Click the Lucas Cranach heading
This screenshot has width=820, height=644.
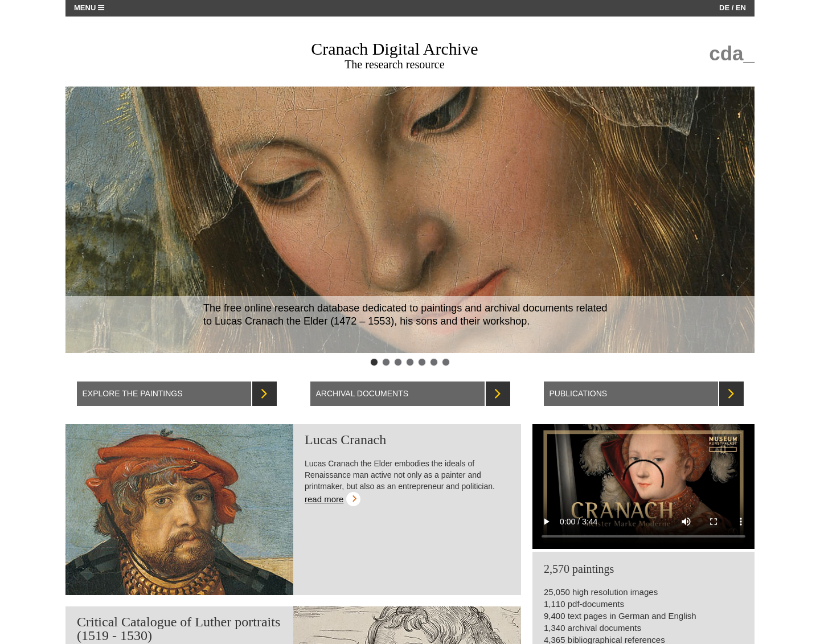(x=345, y=440)
